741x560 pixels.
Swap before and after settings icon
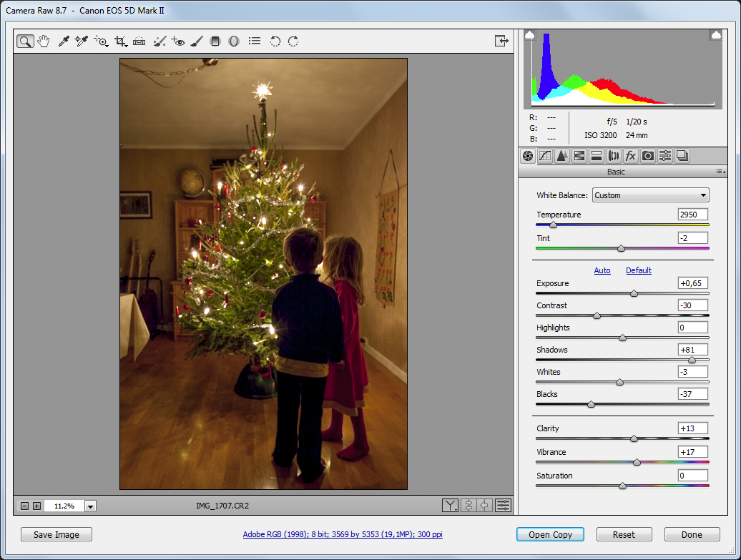tap(468, 506)
